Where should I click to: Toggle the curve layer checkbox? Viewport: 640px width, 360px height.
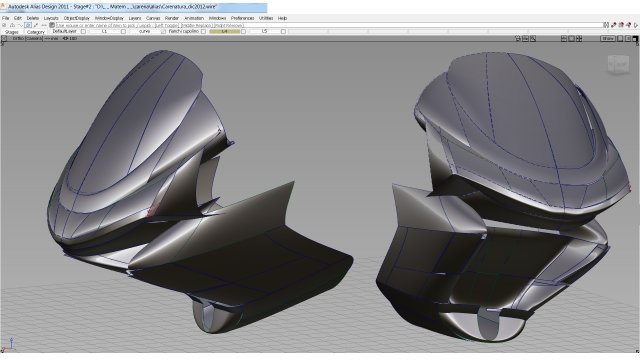[x=163, y=31]
